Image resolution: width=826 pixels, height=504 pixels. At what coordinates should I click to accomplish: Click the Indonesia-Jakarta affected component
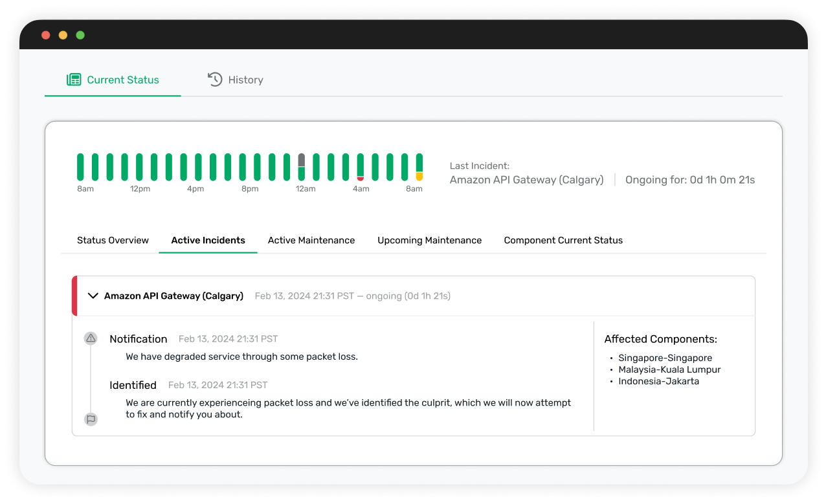658,381
